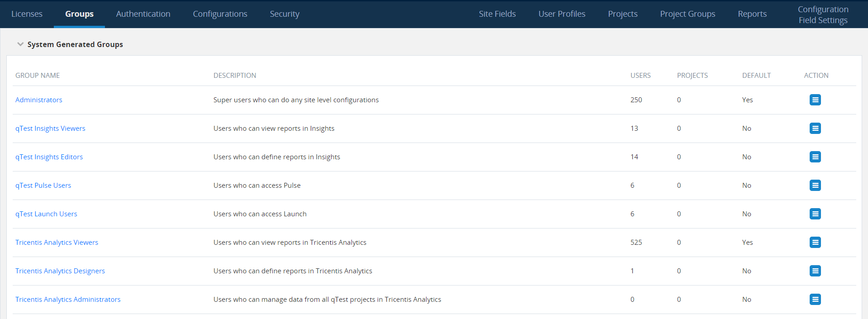
Task: Open action menu for qTest Pulse Users
Action: (815, 186)
